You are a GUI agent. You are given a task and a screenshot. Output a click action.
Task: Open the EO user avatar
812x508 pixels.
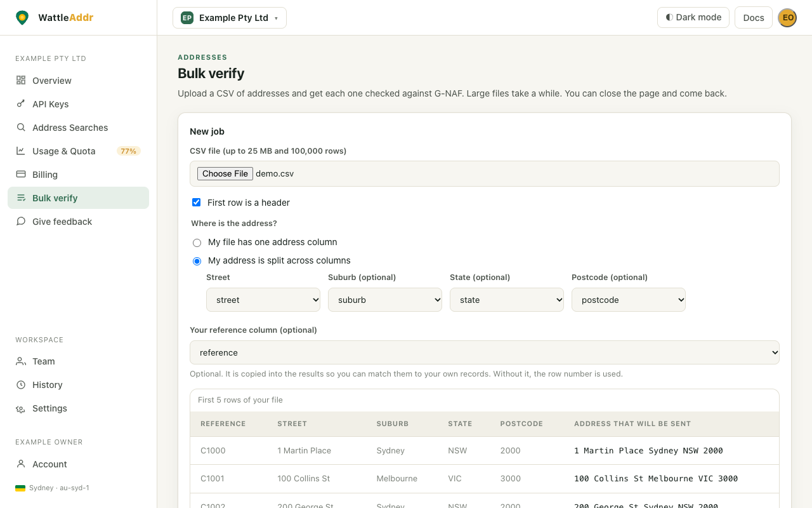[787, 18]
